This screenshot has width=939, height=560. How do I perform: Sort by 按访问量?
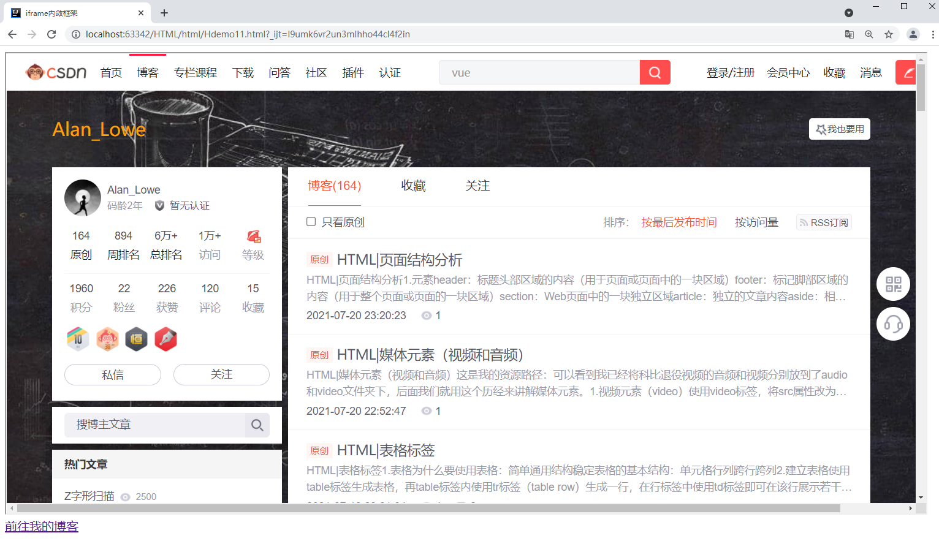point(756,222)
